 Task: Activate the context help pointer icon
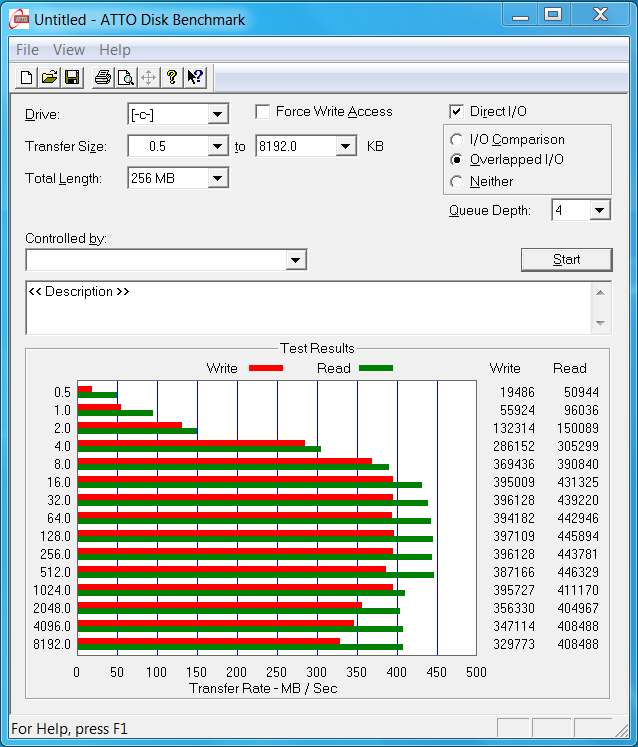click(x=195, y=77)
